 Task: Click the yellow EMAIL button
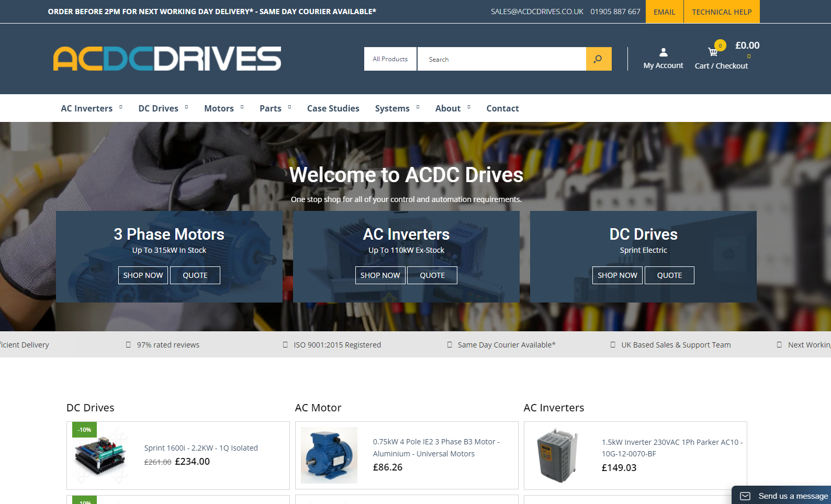click(x=664, y=12)
